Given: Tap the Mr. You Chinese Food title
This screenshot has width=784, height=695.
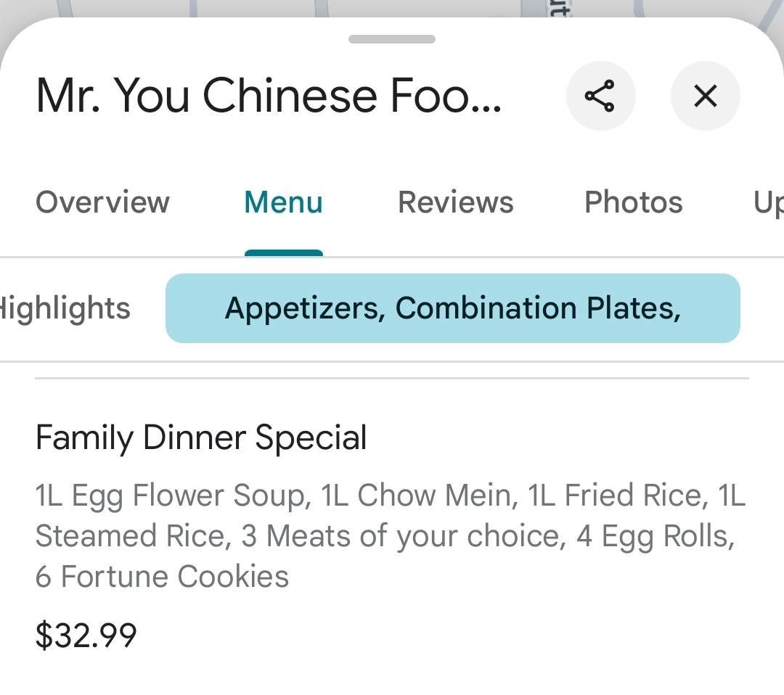Looking at the screenshot, I should click(269, 96).
